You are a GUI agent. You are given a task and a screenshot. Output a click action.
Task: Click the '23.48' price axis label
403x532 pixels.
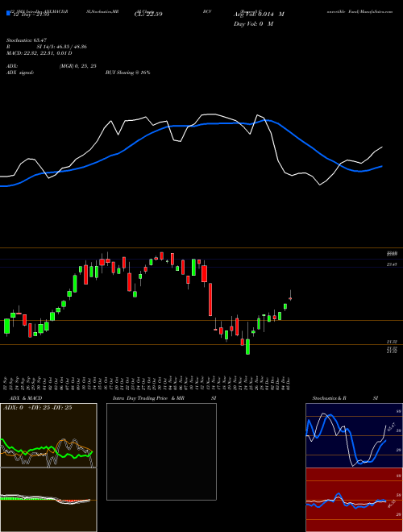(x=393, y=264)
